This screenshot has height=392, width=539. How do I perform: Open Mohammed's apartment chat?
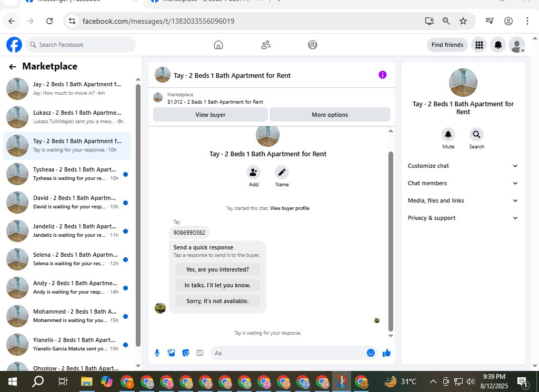point(67,316)
